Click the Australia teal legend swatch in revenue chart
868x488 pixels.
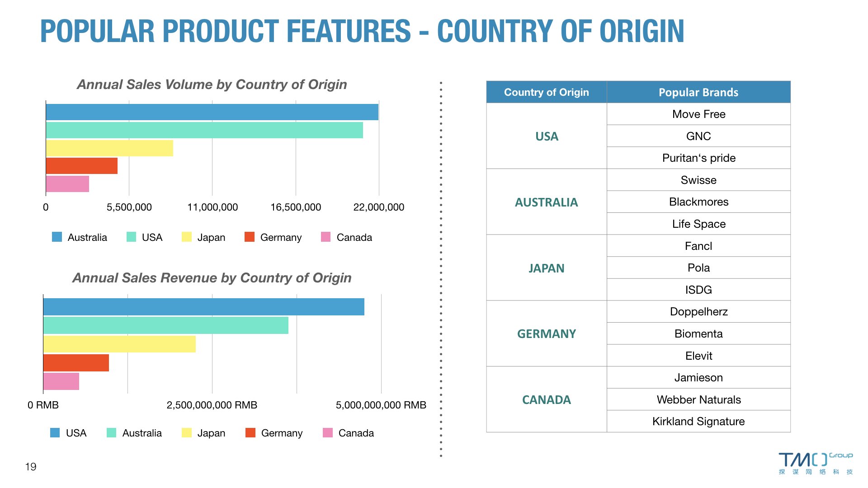tap(111, 432)
